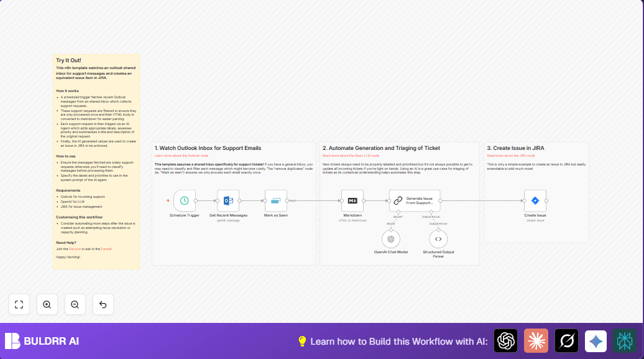
Task: Open the ChatGPT icon in the banner
Action: [505, 341]
